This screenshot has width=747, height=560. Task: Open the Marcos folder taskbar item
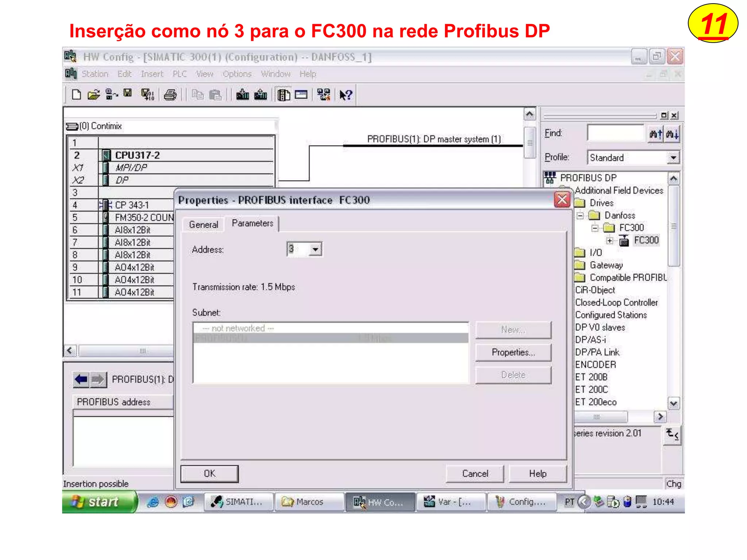click(x=309, y=502)
